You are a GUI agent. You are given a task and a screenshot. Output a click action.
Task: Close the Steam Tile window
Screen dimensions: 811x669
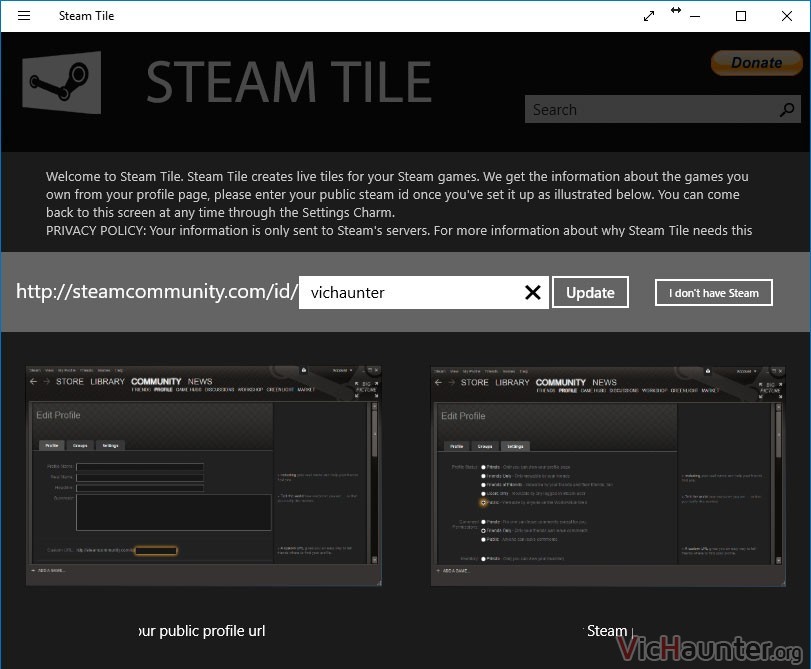coord(787,16)
